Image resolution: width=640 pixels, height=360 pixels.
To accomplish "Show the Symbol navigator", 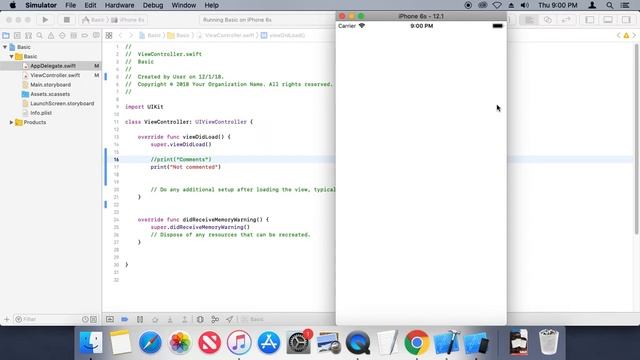I will tap(28, 36).
